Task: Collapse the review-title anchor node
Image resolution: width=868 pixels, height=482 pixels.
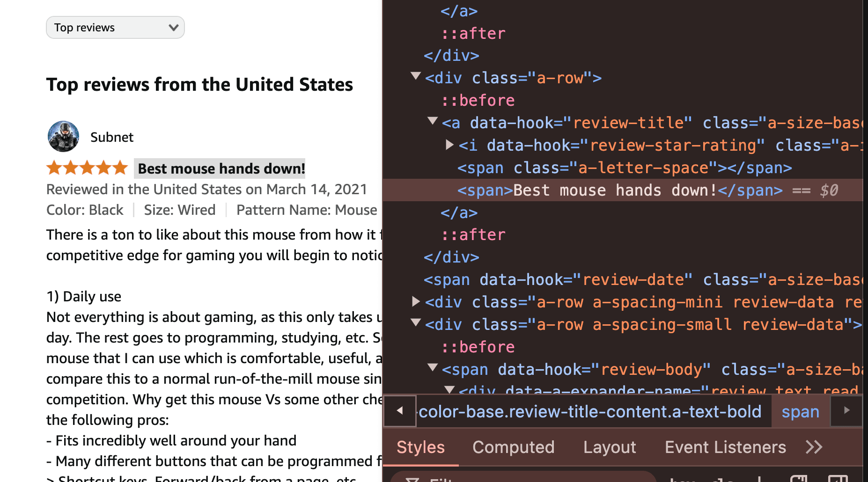Action: click(x=433, y=121)
